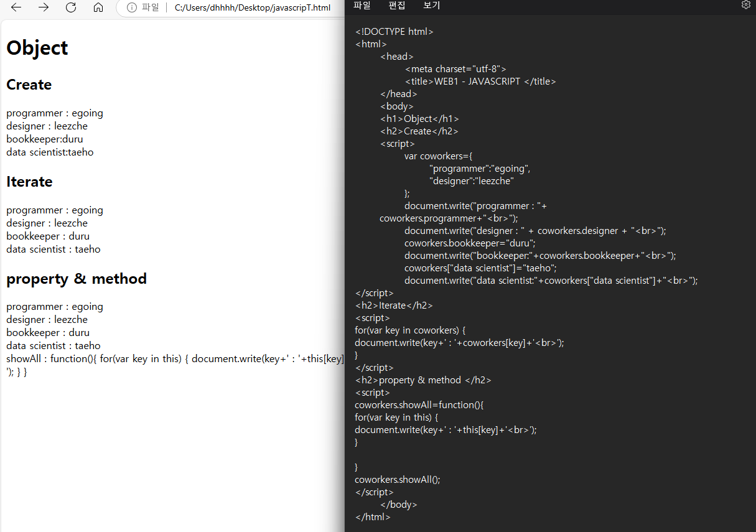Place cursor on <h2>Iterate</h2> line
Viewport: 756px width, 532px height.
tap(394, 306)
